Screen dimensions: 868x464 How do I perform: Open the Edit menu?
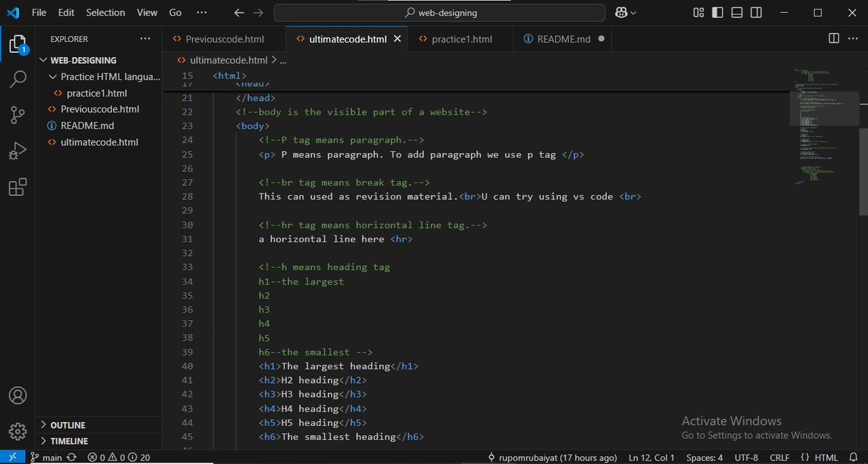click(x=66, y=12)
